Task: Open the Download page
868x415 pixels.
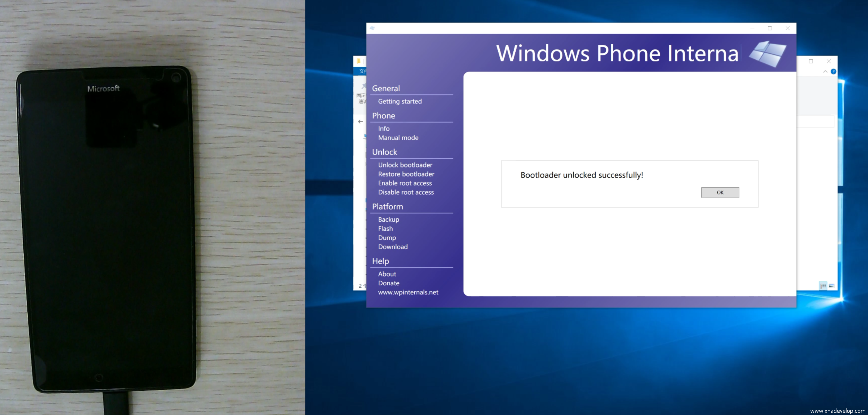Action: (393, 247)
